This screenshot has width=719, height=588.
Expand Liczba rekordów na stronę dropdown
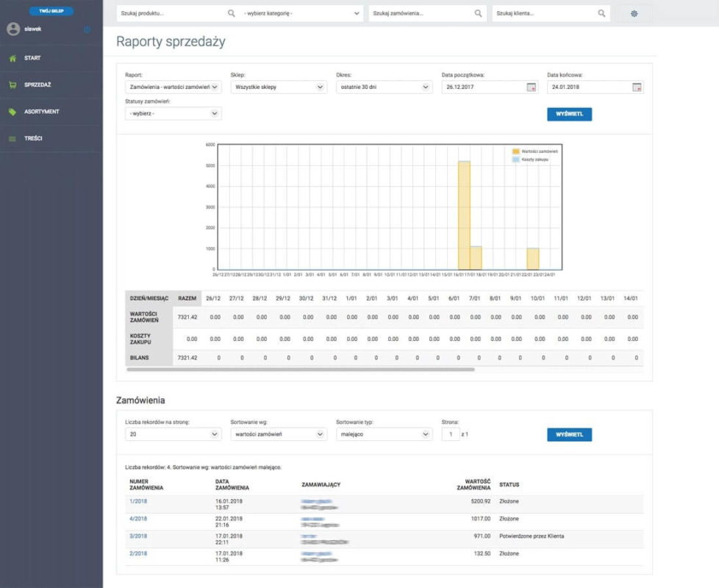[174, 434]
